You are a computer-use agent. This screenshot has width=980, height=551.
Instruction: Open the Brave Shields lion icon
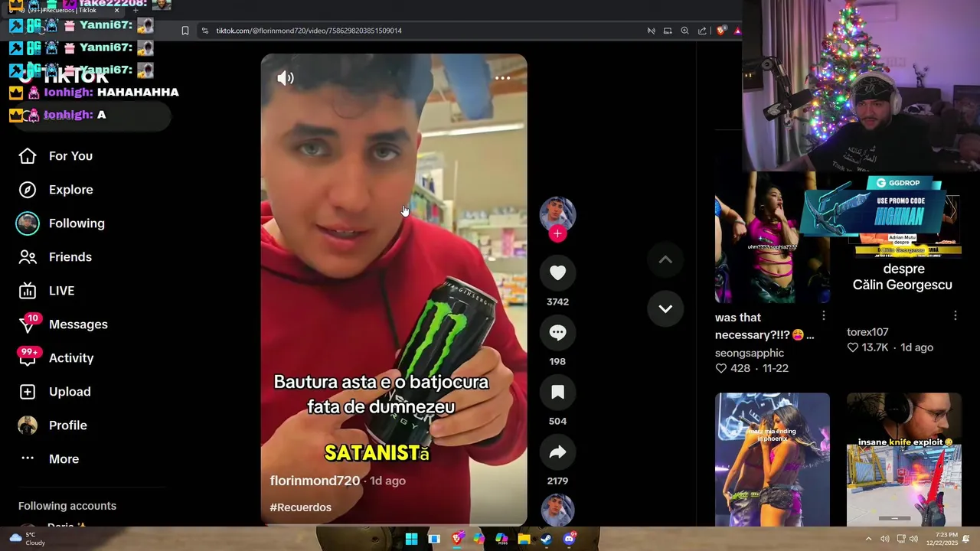tap(721, 31)
